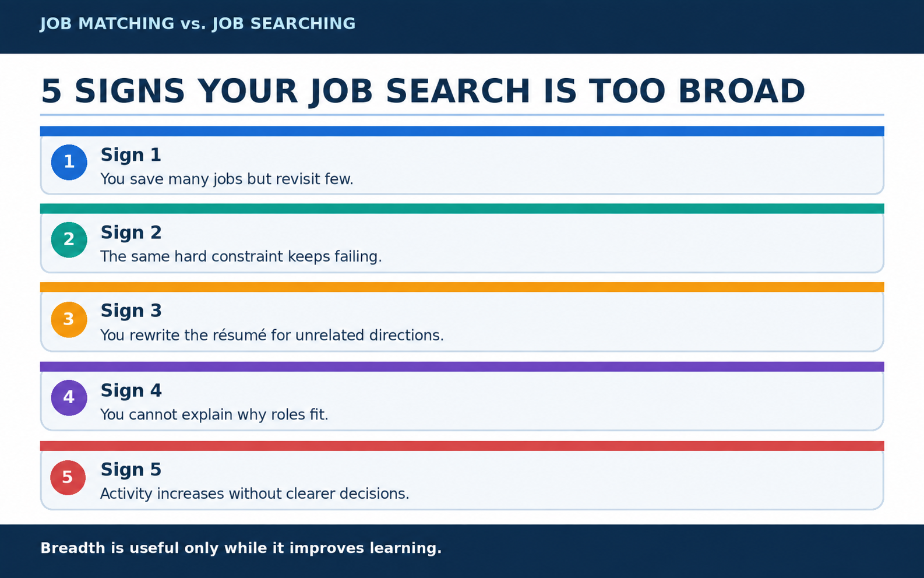Click the blue number 1 circle

coord(69,162)
